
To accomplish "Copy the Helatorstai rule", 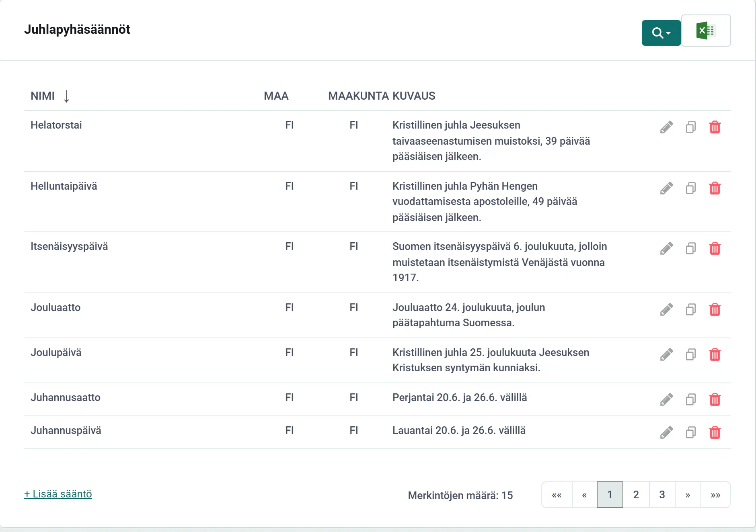I will pos(691,127).
